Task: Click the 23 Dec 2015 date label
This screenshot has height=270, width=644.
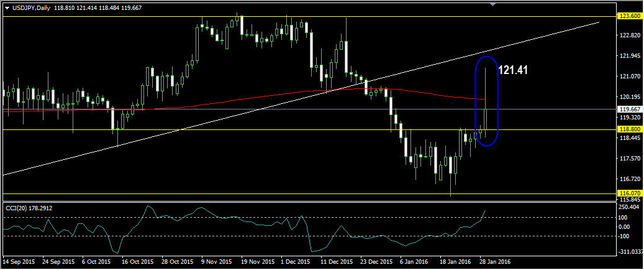Action: click(x=375, y=261)
